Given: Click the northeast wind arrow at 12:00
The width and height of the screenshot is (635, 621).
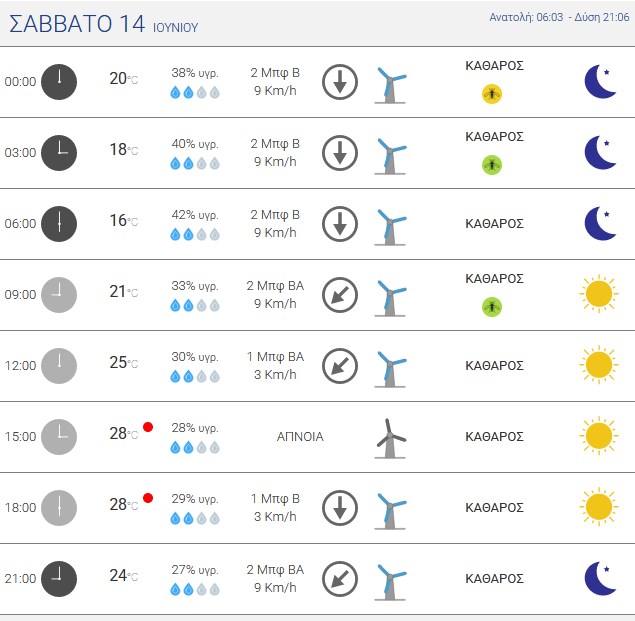Looking at the screenshot, I should point(340,366).
